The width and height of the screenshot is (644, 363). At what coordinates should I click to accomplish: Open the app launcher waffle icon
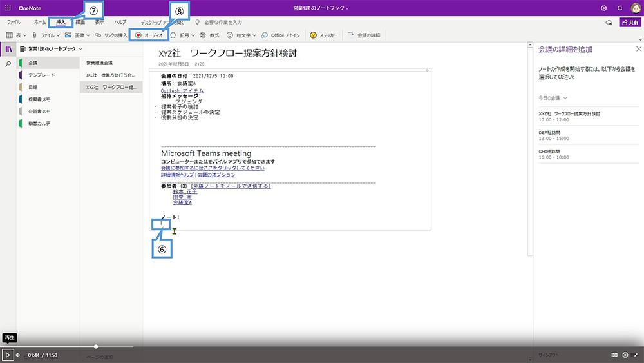pos(8,8)
